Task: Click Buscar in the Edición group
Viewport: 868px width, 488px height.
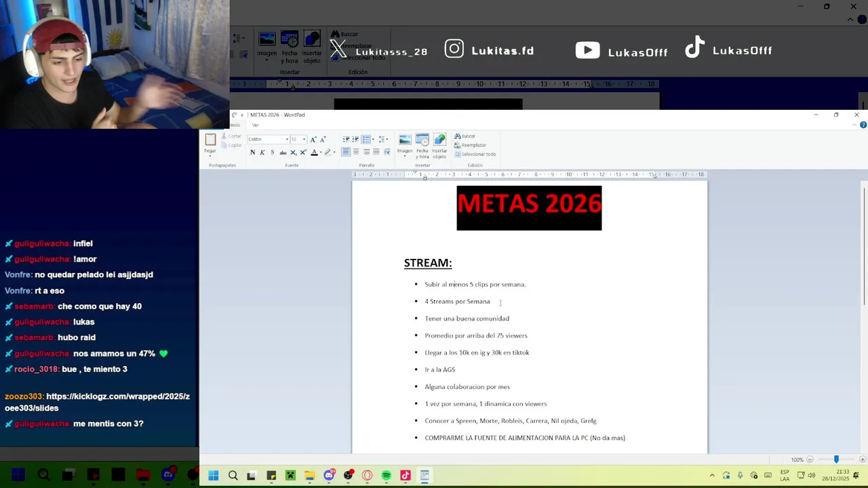Action: click(x=465, y=136)
